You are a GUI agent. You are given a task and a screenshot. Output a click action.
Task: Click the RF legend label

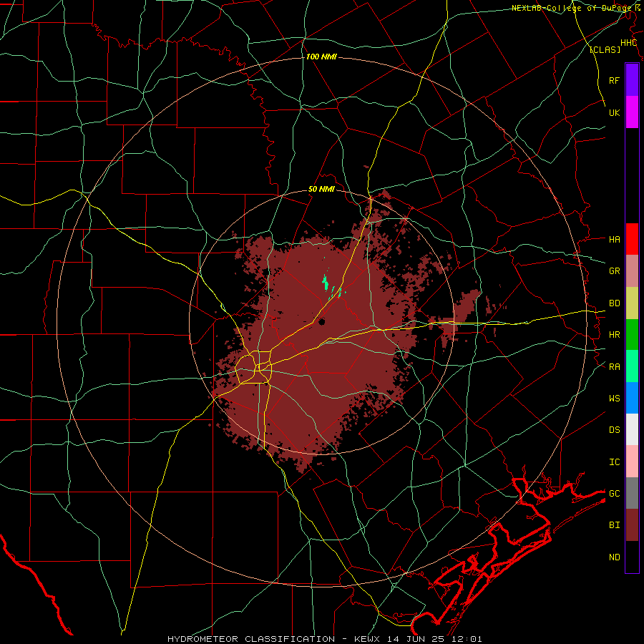tap(614, 80)
